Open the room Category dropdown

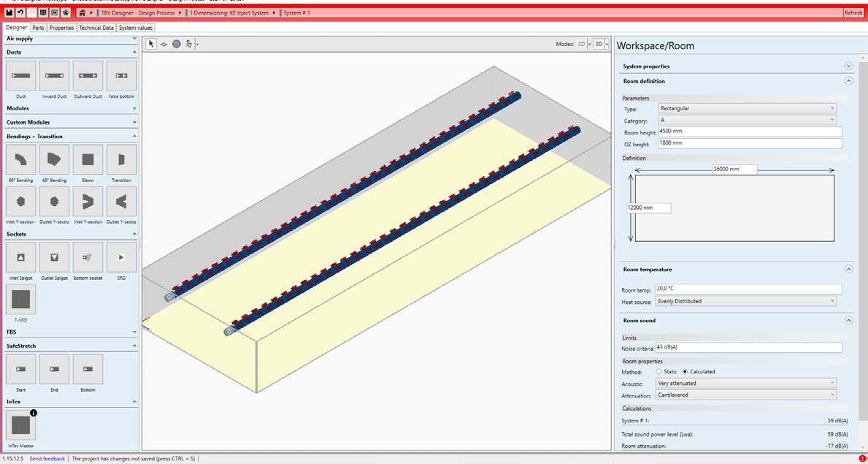tap(747, 120)
